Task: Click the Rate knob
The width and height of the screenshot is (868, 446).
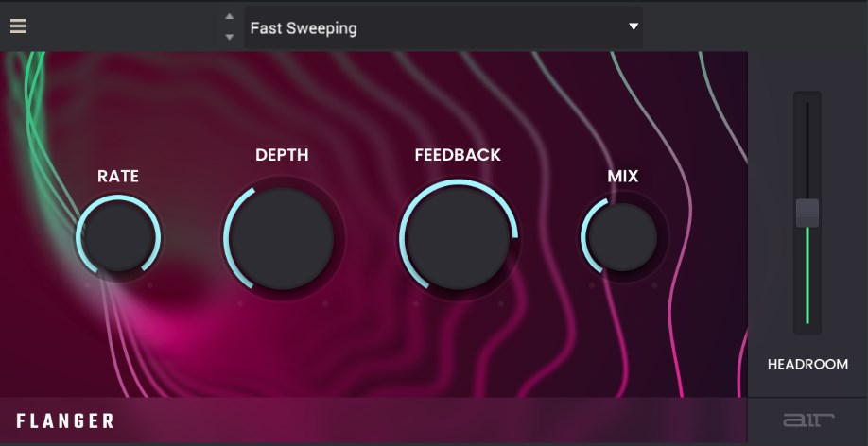Action: [118, 236]
